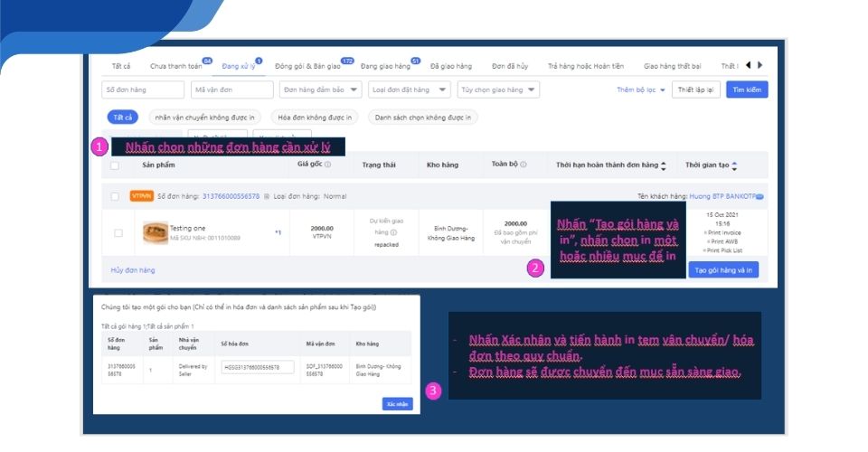The image size is (868, 452).
Task: Click the Testing one product name
Action: click(x=188, y=228)
